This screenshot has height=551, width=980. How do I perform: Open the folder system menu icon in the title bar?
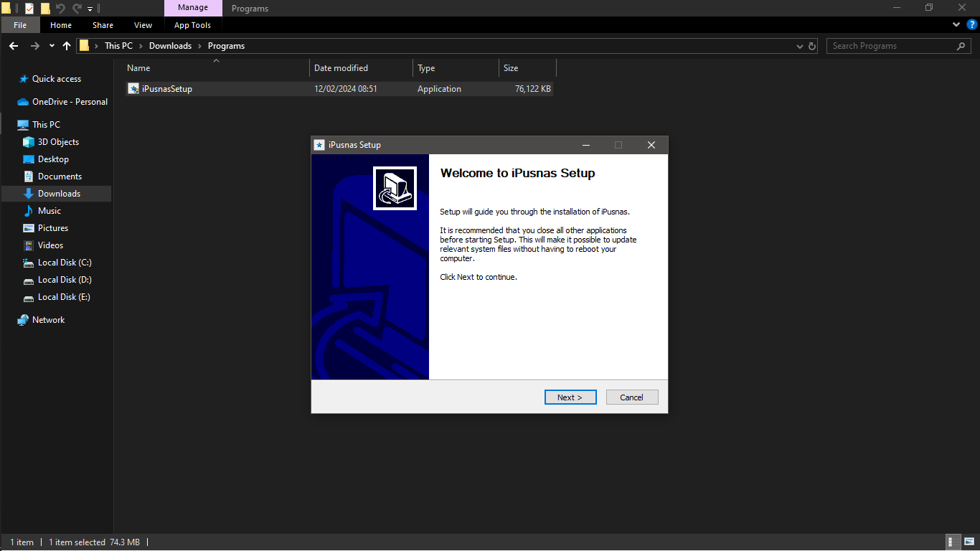click(x=6, y=9)
